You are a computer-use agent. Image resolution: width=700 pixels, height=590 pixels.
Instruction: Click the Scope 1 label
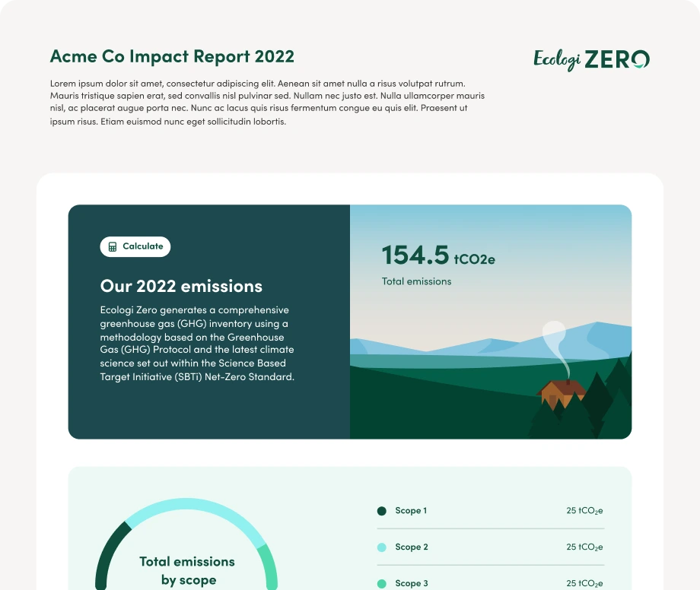(411, 511)
